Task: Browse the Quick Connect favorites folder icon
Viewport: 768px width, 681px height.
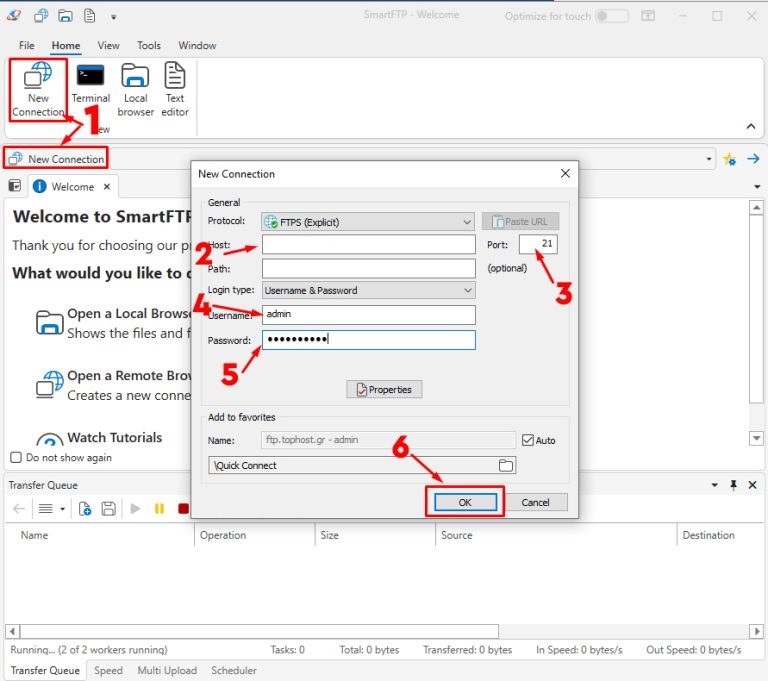Action: (x=506, y=465)
